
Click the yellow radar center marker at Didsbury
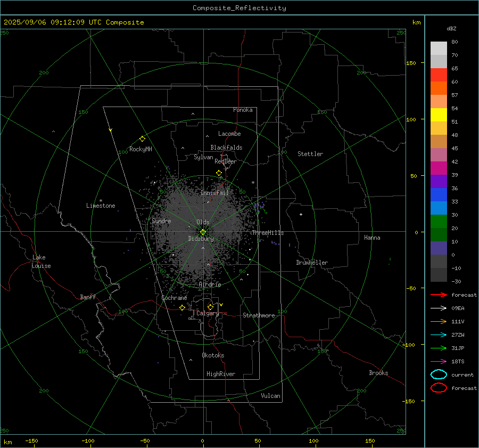[203, 232]
